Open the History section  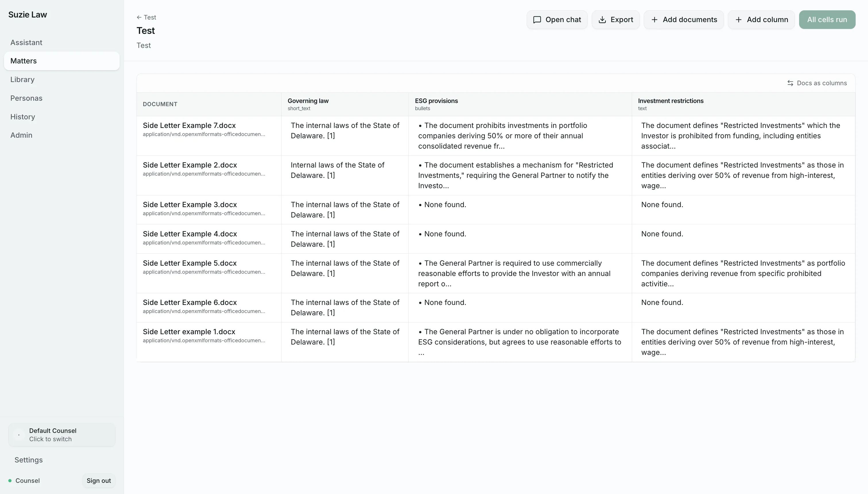[x=62, y=117]
